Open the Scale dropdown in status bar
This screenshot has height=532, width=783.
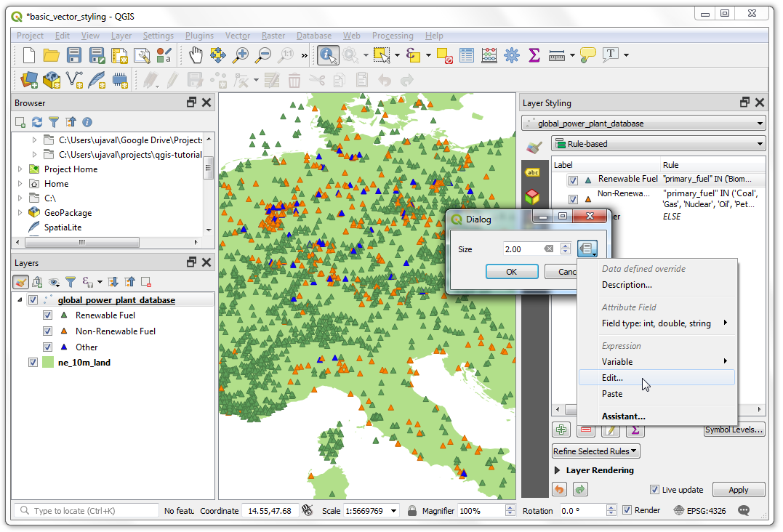393,511
